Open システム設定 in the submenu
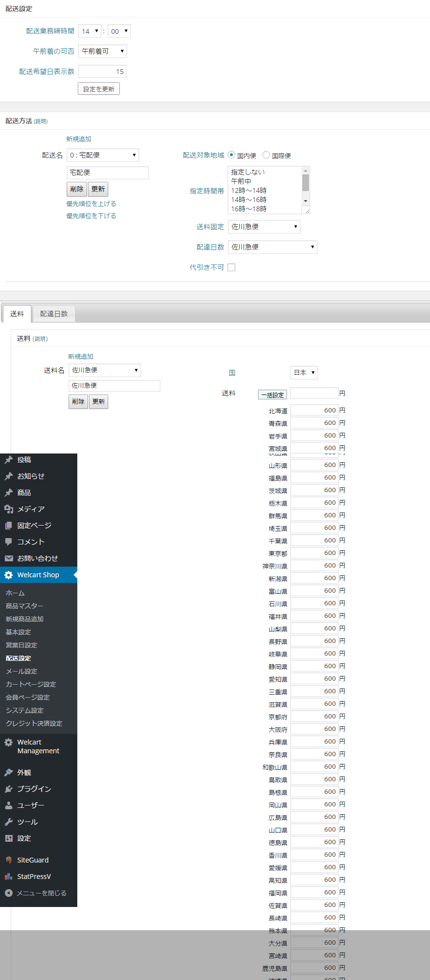 24,710
